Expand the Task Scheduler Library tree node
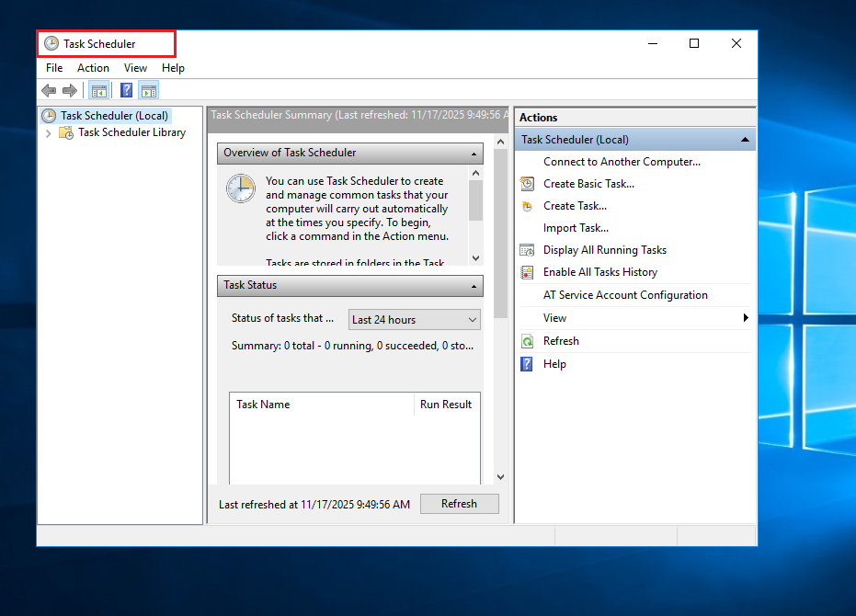Viewport: 856px width, 616px height. (49, 133)
